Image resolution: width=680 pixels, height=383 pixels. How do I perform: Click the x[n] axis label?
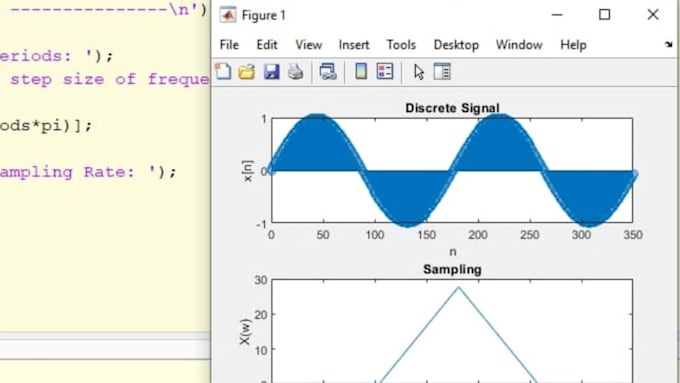coord(247,171)
